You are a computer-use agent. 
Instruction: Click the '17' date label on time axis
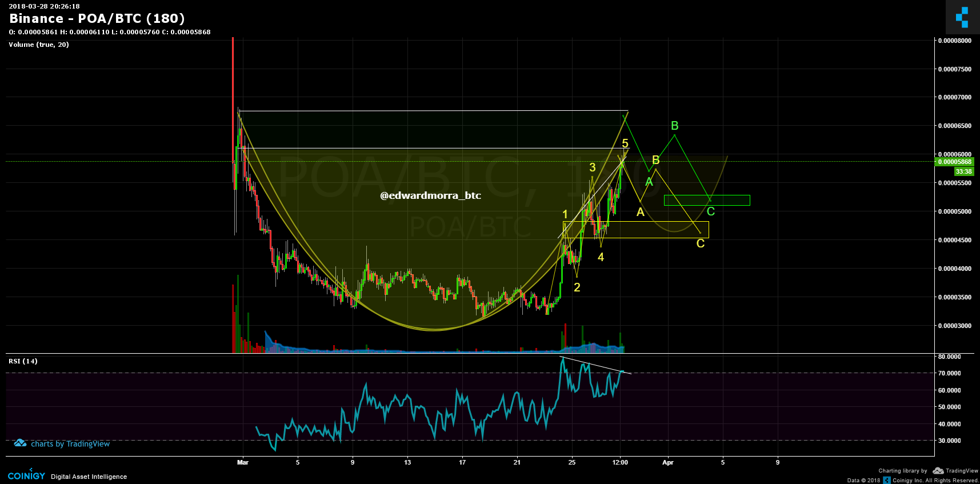tap(462, 462)
